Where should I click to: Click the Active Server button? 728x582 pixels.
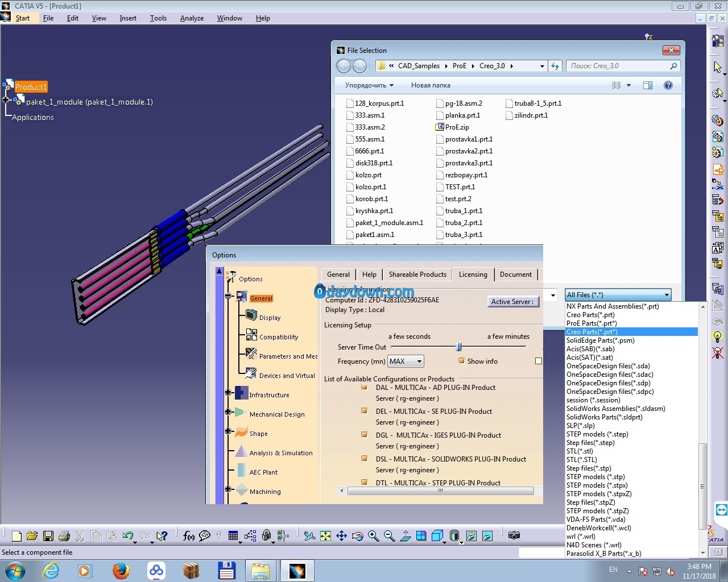[x=512, y=302]
